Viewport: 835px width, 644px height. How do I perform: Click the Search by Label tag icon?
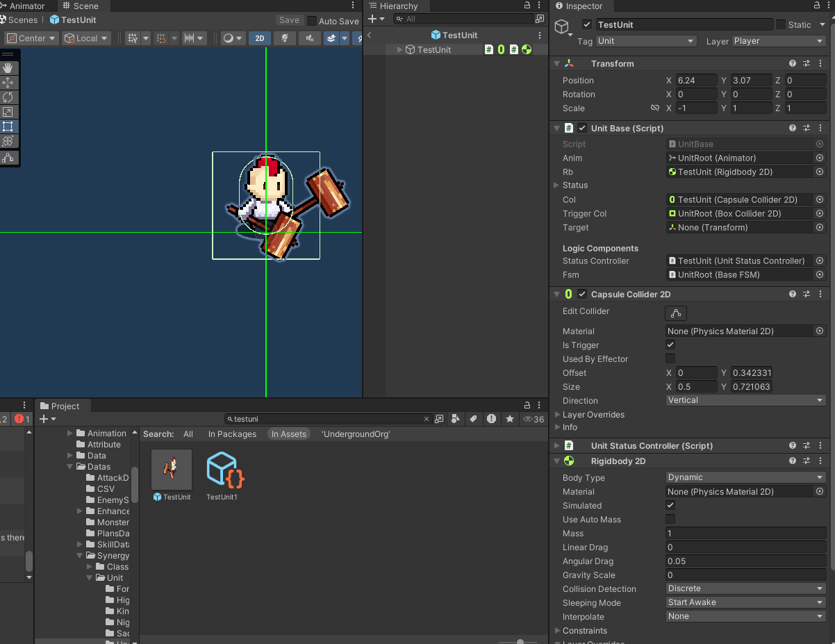(473, 419)
